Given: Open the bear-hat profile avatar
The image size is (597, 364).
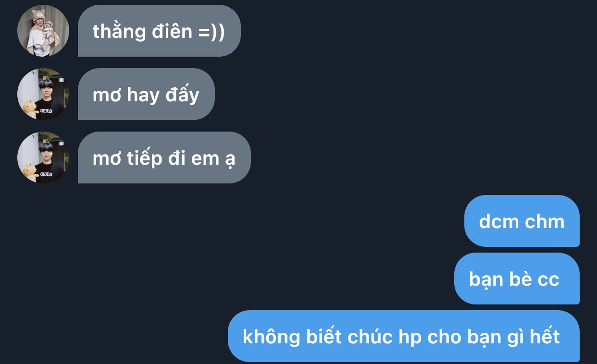Looking at the screenshot, I should coord(43,31).
